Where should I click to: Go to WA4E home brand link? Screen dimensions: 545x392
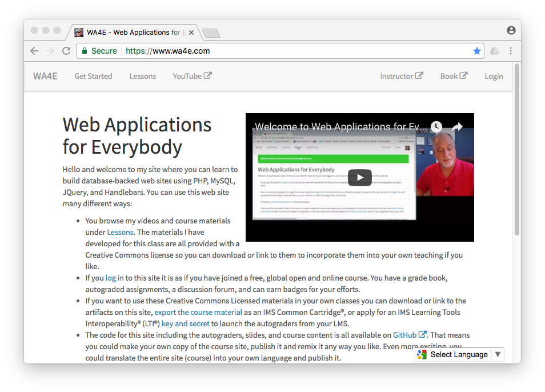45,77
